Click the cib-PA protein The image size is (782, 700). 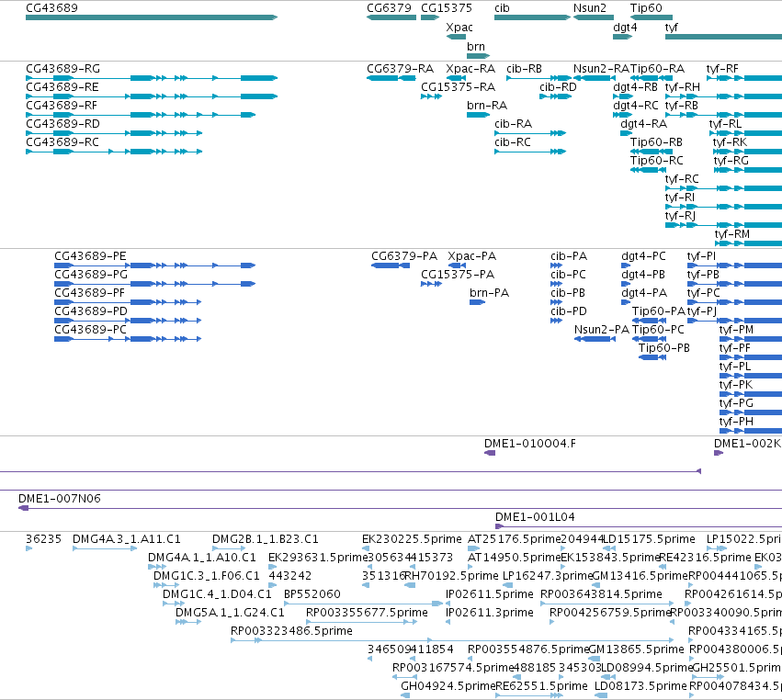557,265
